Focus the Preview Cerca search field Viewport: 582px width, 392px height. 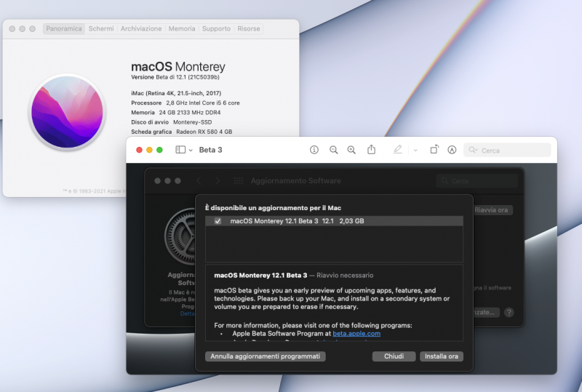[x=507, y=150]
